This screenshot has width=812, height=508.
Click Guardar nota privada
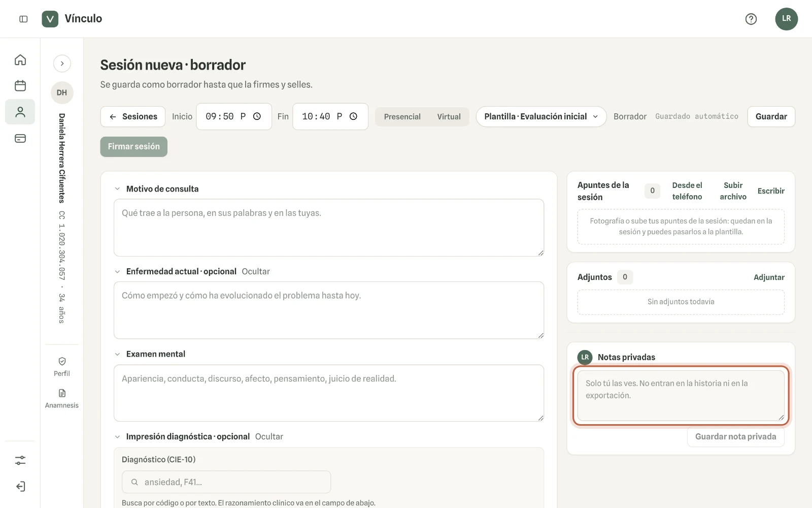[735, 437]
